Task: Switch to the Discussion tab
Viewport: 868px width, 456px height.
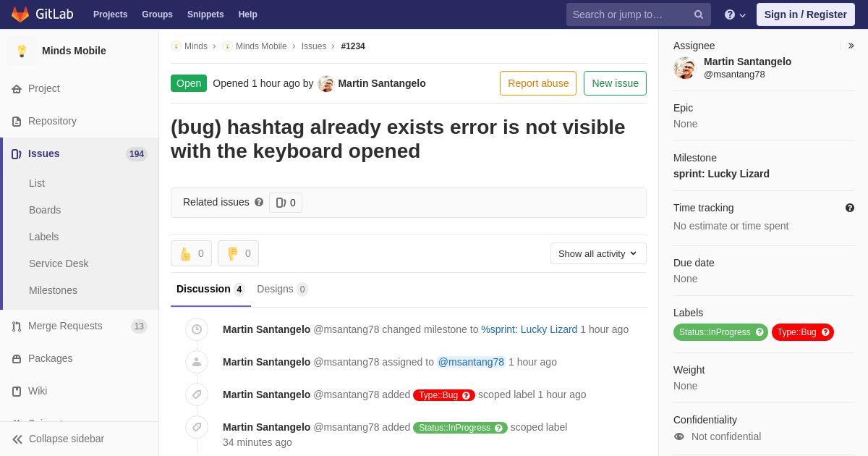Action: (210, 290)
